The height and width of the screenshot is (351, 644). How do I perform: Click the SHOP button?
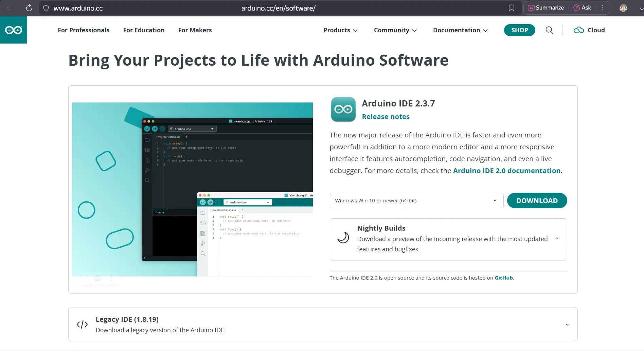(519, 30)
